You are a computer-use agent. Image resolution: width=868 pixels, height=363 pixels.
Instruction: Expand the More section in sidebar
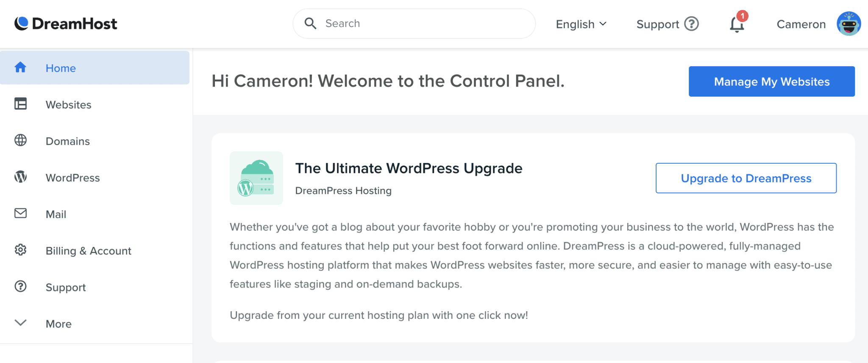20,323
